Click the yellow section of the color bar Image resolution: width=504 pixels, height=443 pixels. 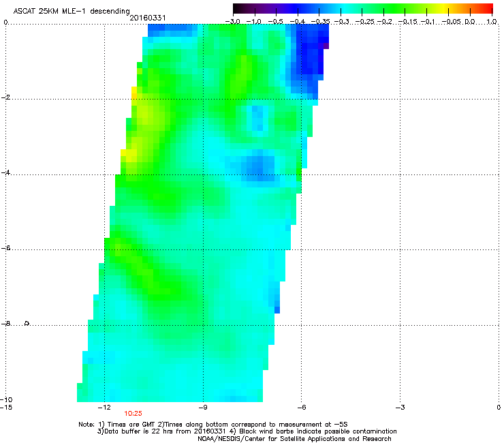click(445, 8)
